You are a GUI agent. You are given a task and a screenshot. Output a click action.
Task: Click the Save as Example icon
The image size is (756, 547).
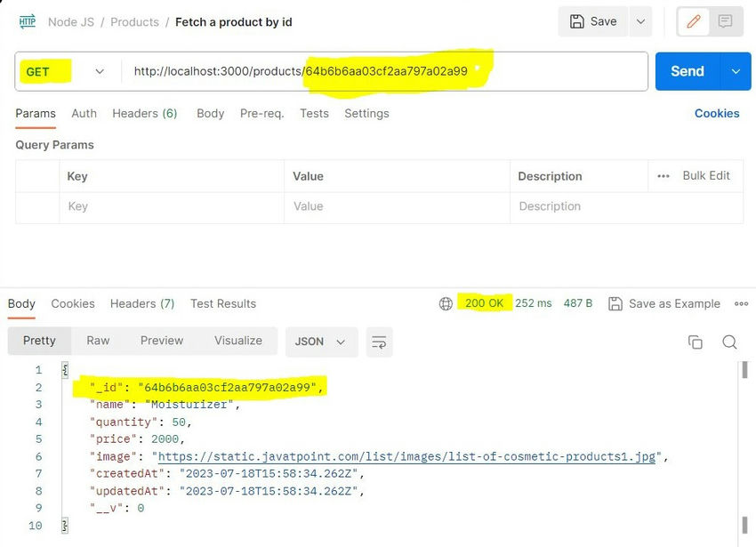coord(615,303)
